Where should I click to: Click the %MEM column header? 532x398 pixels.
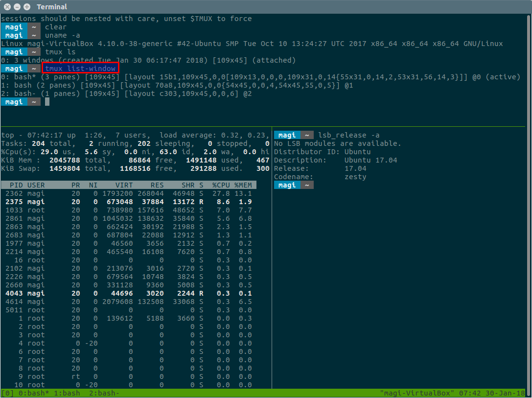243,185
